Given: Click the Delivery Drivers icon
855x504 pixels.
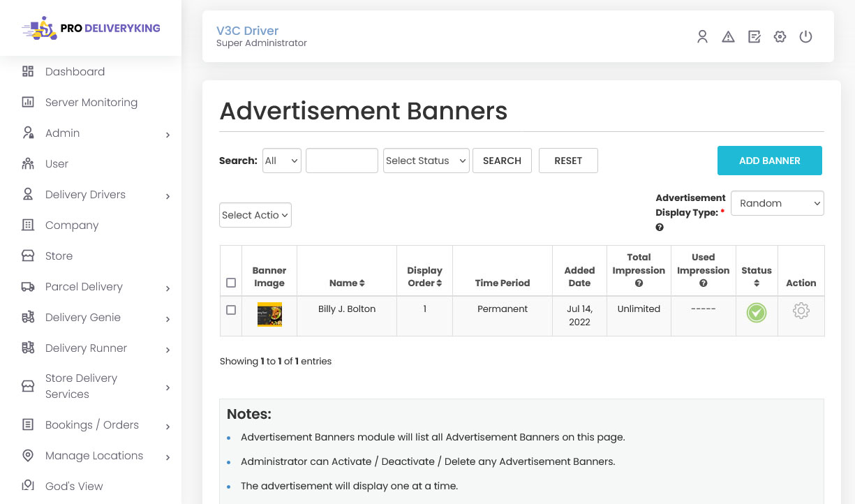Looking at the screenshot, I should coord(28,194).
